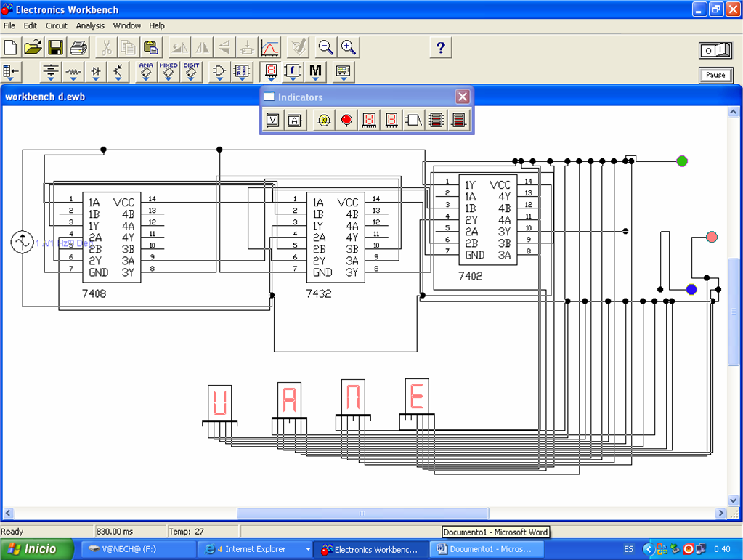This screenshot has height=560, width=743.
Task: Open the Sources parts bin
Action: coord(51,71)
